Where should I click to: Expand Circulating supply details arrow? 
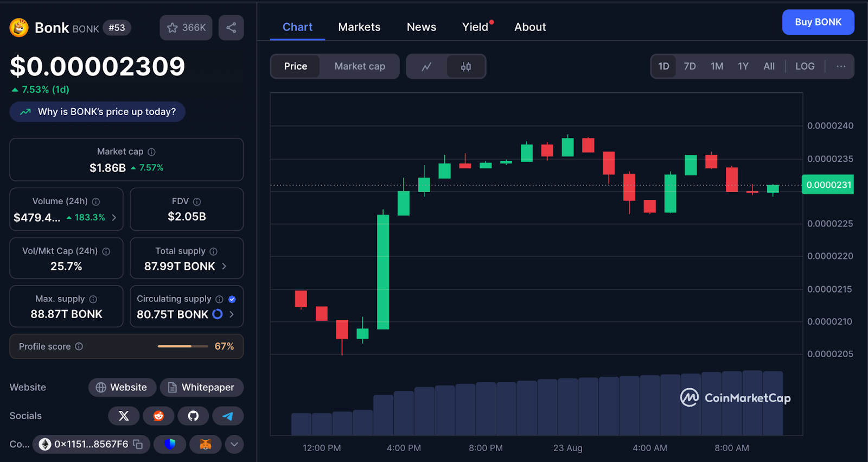coord(232,314)
